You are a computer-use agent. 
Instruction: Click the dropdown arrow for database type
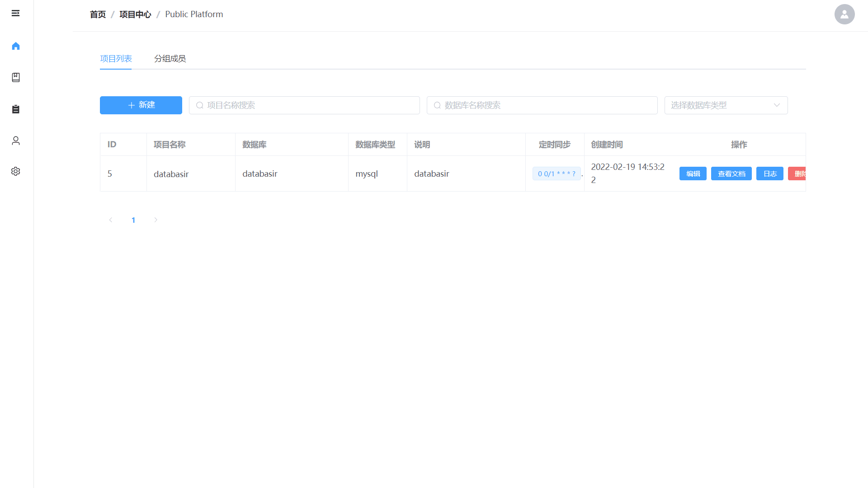[777, 105]
